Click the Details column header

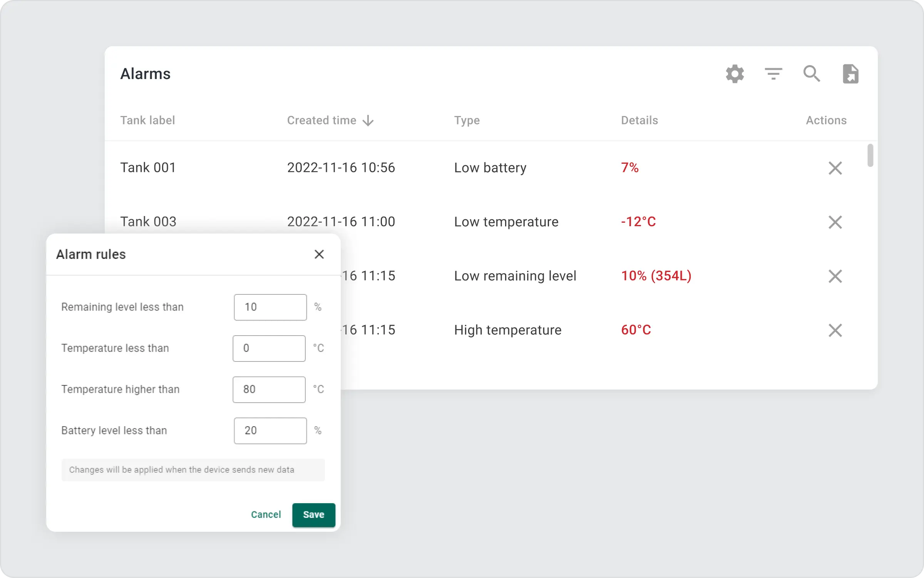click(x=639, y=121)
